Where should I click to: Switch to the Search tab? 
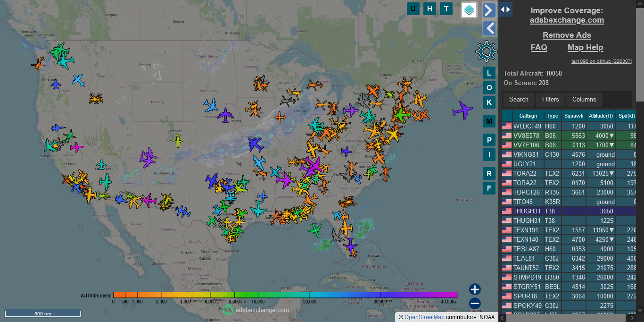519,99
